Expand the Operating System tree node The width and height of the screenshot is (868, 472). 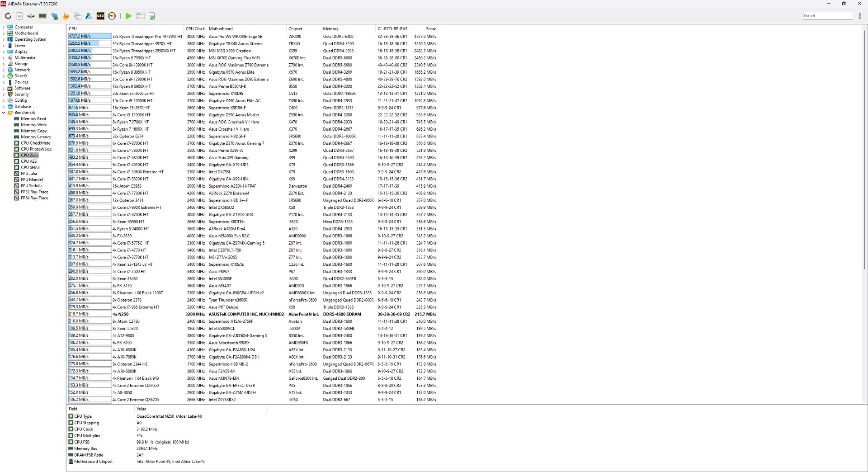(4, 39)
